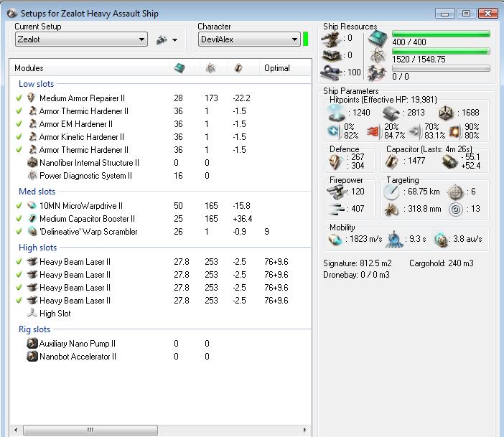
Task: Click the green character status indicator
Action: pyautogui.click(x=306, y=39)
